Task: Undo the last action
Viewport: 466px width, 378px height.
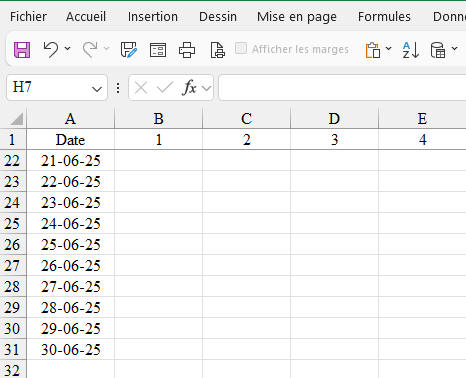Action: click(x=51, y=50)
